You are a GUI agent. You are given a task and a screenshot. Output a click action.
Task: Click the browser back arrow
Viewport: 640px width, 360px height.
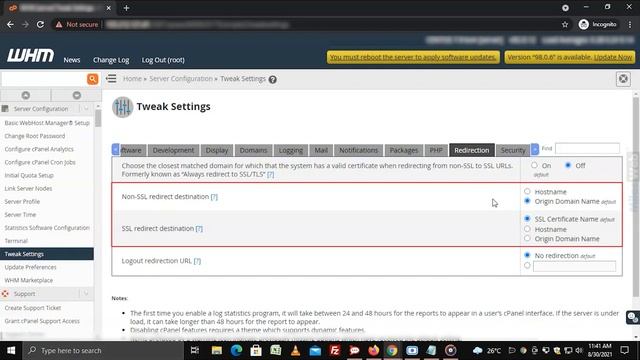(10, 24)
